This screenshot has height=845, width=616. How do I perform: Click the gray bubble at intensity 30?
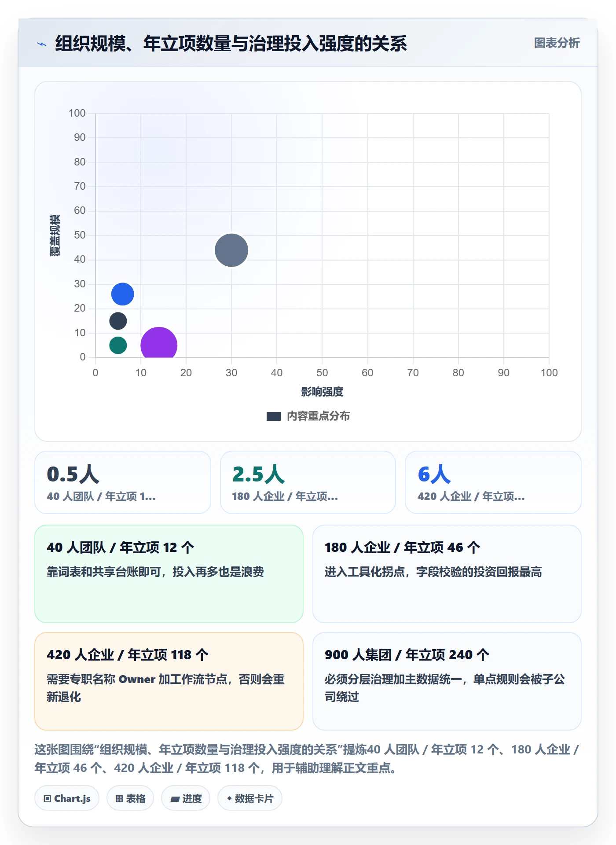point(231,250)
